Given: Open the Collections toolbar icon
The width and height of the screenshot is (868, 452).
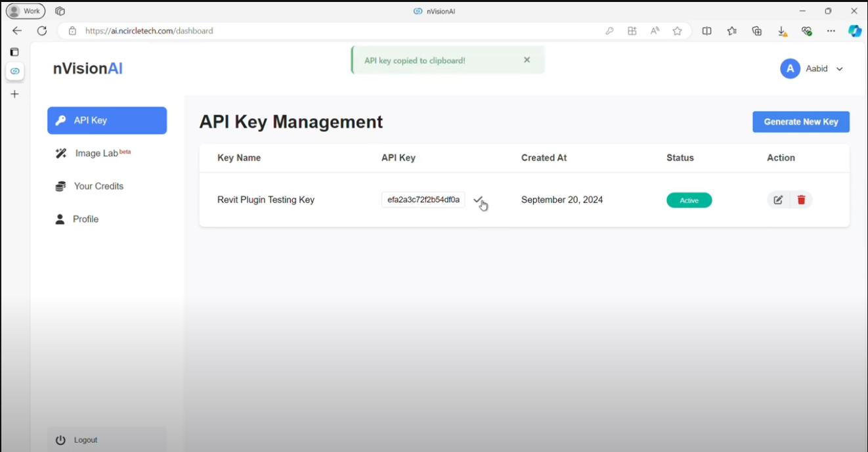Looking at the screenshot, I should point(757,31).
